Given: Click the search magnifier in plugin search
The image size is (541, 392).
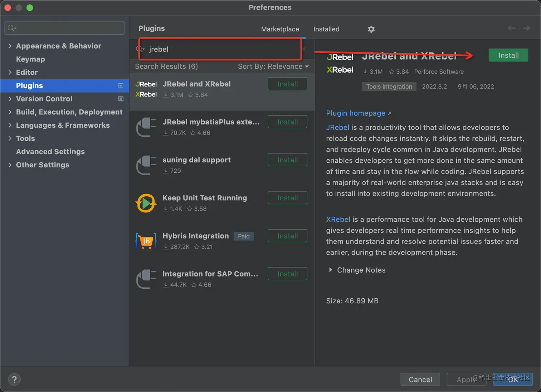Looking at the screenshot, I should [140, 49].
